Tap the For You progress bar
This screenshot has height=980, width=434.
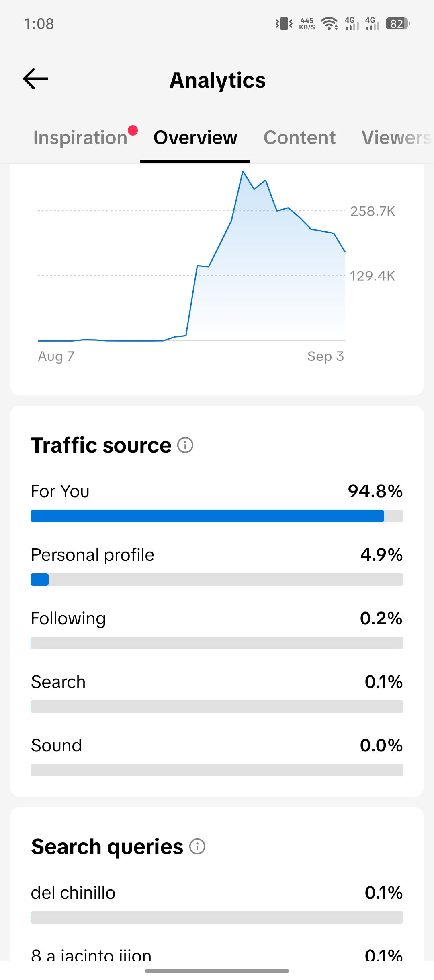(x=217, y=516)
